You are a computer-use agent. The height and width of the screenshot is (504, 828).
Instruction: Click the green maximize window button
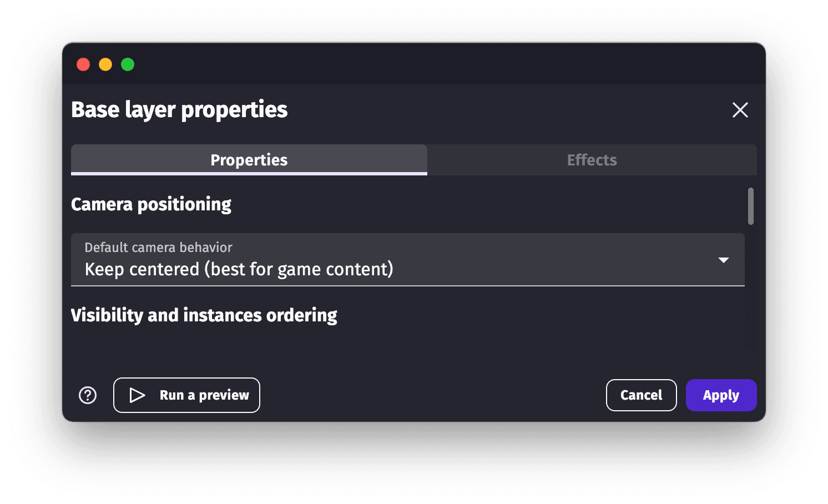(x=128, y=64)
